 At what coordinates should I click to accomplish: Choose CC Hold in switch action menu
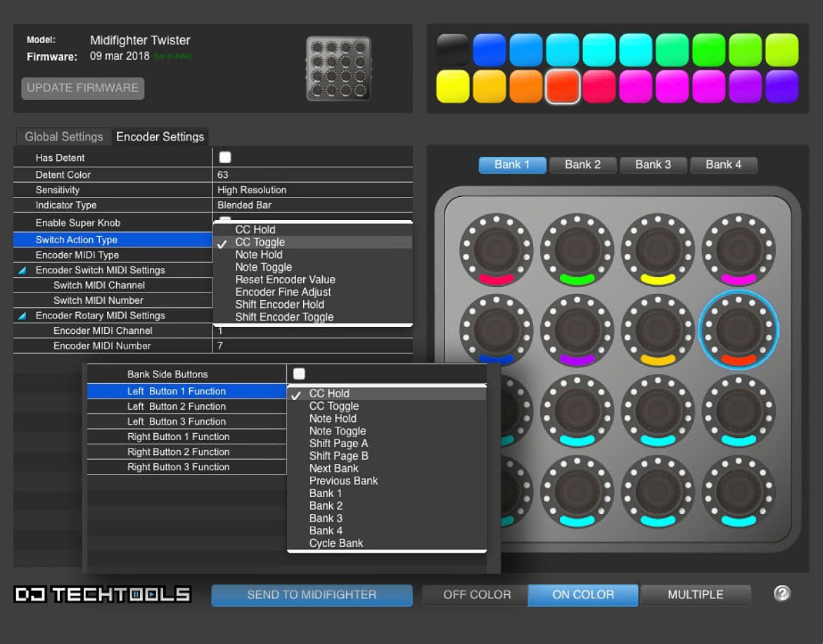[313, 230]
